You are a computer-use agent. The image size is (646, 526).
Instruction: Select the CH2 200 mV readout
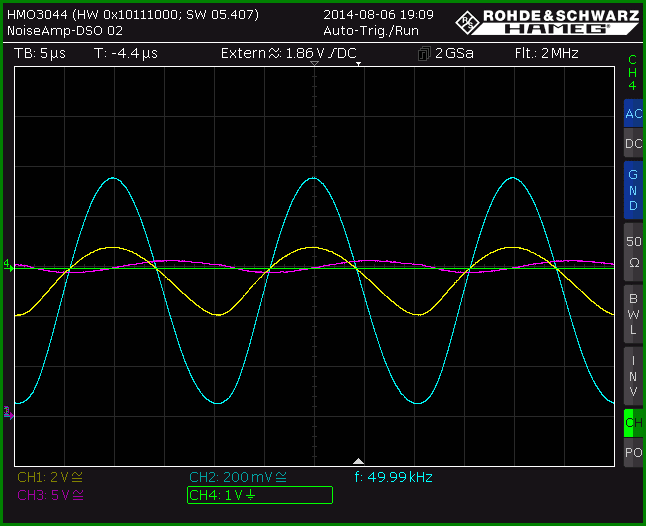click(x=238, y=477)
